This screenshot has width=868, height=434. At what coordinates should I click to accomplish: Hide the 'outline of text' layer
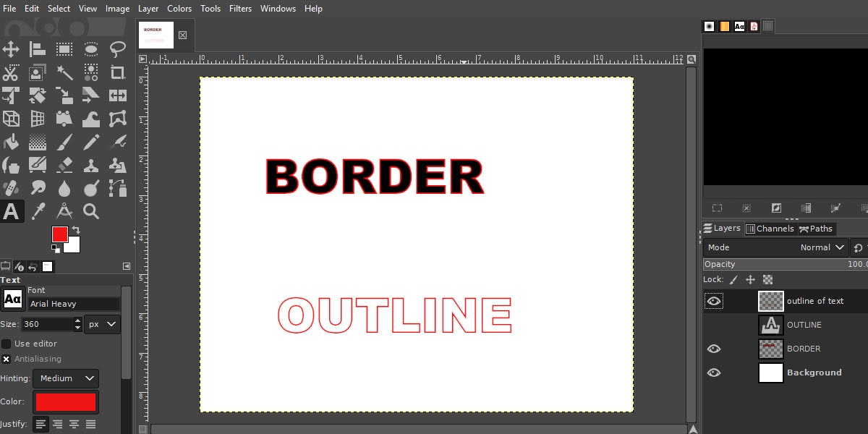[714, 301]
